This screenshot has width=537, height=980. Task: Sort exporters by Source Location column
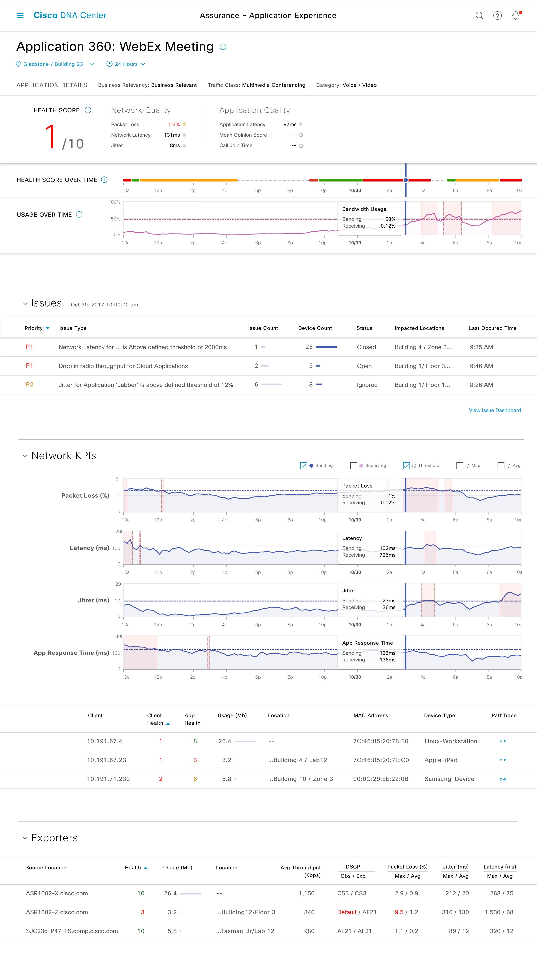click(46, 868)
